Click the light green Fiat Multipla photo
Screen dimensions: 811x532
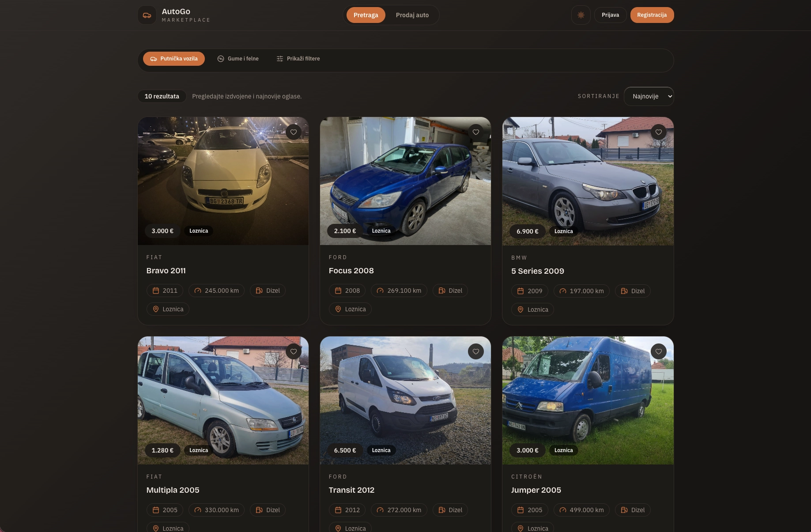(x=223, y=400)
